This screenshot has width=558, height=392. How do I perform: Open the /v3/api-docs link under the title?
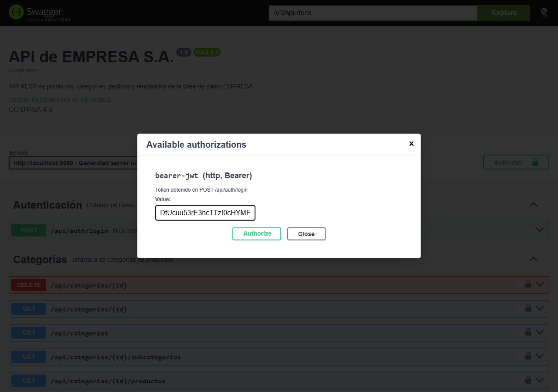(x=23, y=71)
